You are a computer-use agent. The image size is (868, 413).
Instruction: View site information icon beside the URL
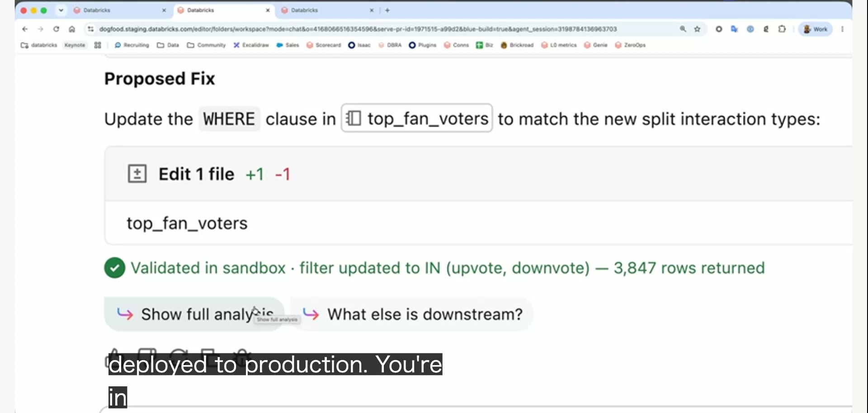[91, 29]
